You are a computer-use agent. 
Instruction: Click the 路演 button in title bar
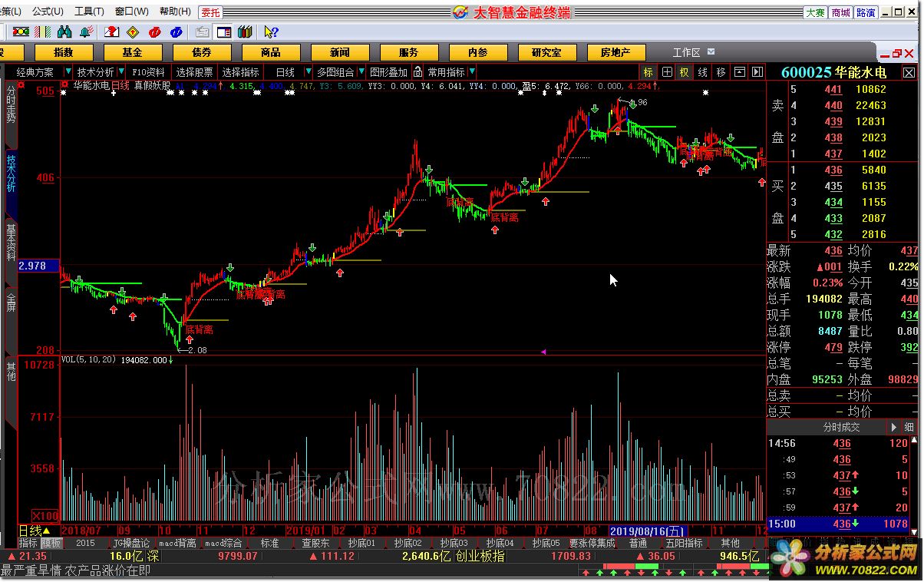point(866,12)
